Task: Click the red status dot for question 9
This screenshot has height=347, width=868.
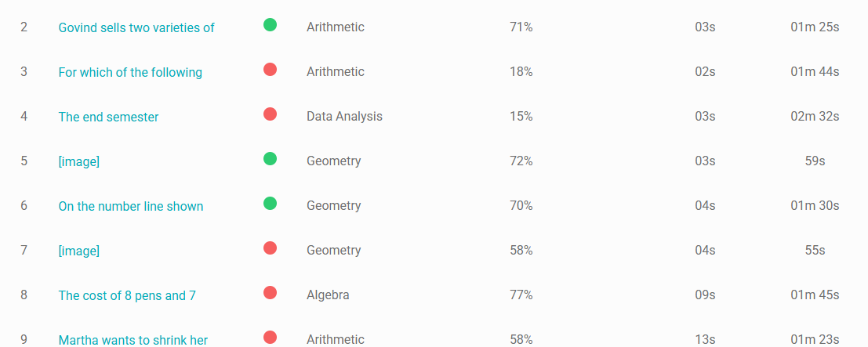Action: tap(271, 337)
